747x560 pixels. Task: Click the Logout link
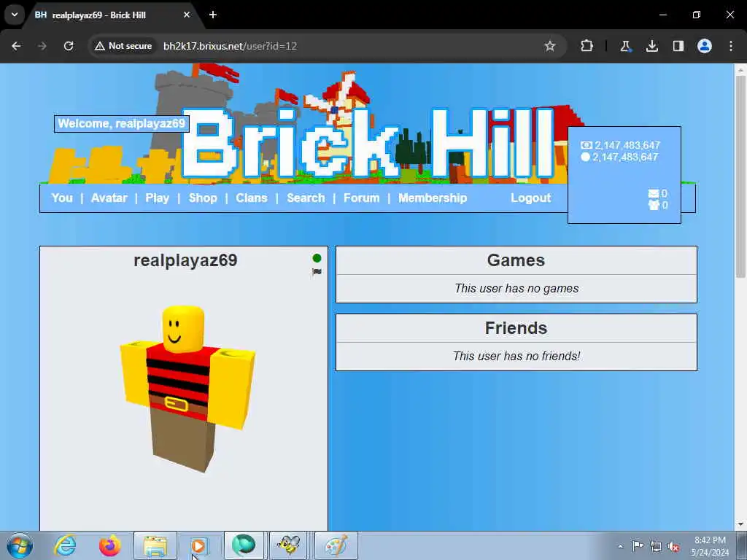[x=531, y=198]
